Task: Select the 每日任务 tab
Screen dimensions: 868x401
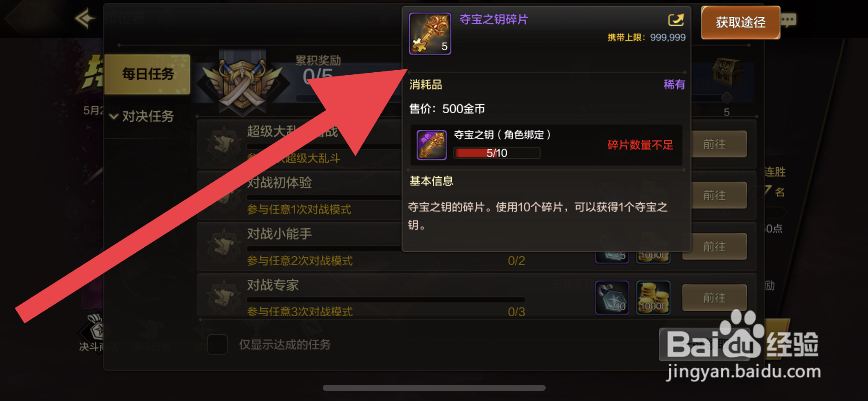Action: pos(147,74)
